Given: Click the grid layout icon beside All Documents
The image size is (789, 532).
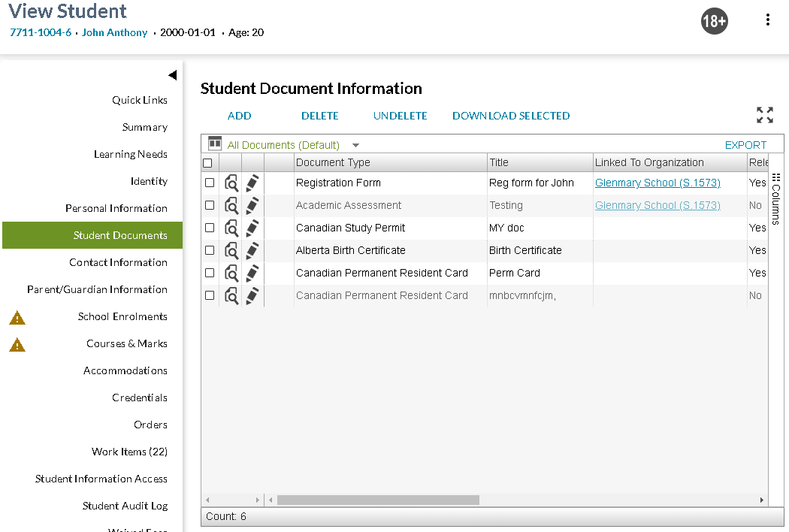Looking at the screenshot, I should pyautogui.click(x=215, y=144).
